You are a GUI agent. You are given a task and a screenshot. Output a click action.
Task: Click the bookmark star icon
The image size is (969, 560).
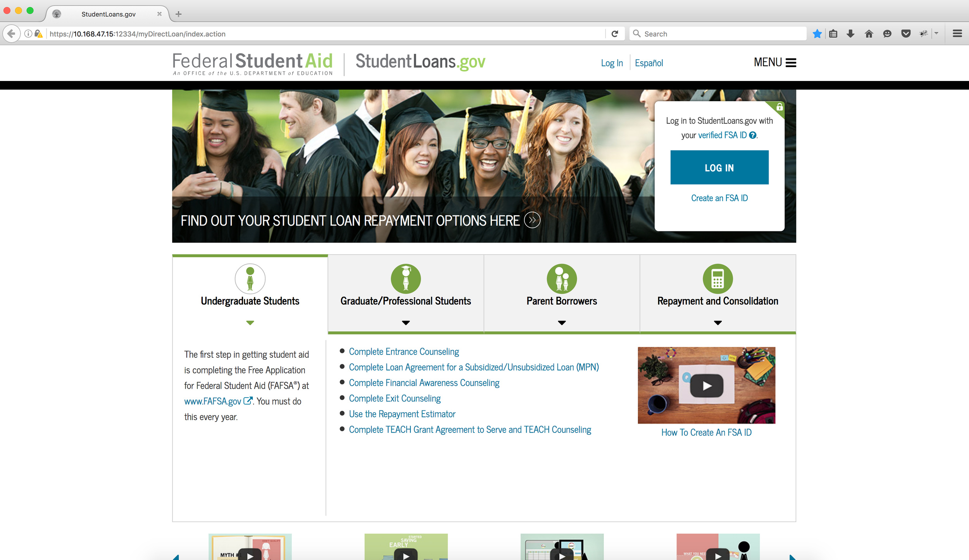pyautogui.click(x=817, y=34)
